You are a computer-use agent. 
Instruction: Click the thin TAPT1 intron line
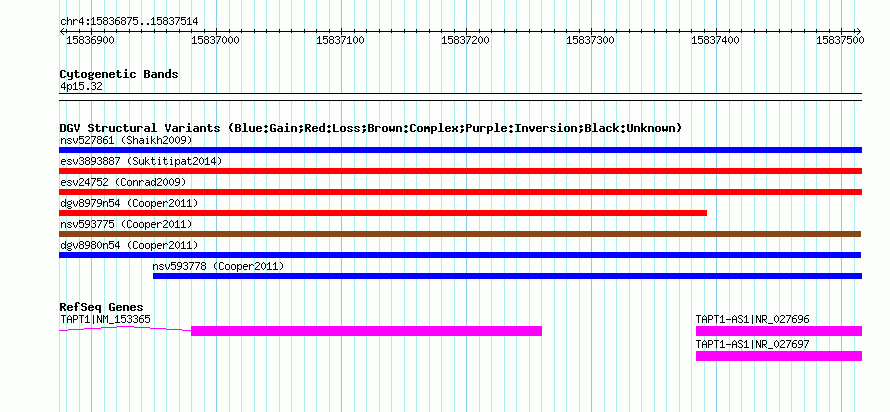pos(125,329)
